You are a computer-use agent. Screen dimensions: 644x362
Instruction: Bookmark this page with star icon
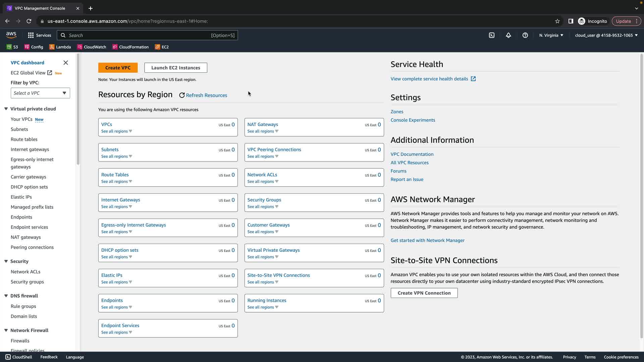pos(557,21)
